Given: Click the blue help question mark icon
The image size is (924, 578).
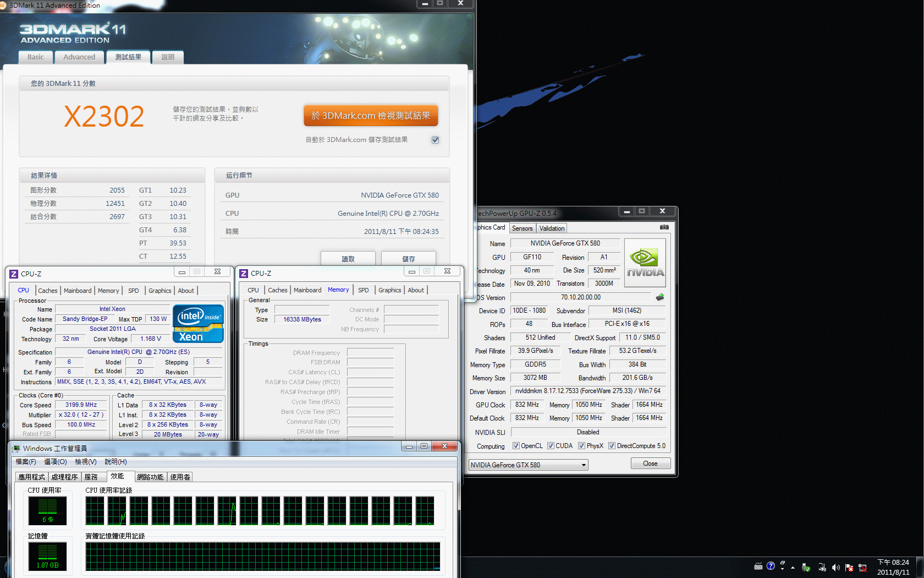Looking at the screenshot, I should click(771, 566).
